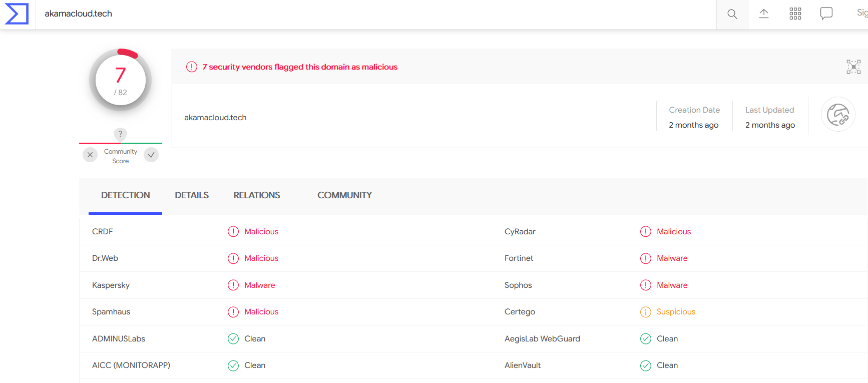Click the Kaspersky malware alert icon
Viewport: 868px width, 383px height.
pos(233,285)
